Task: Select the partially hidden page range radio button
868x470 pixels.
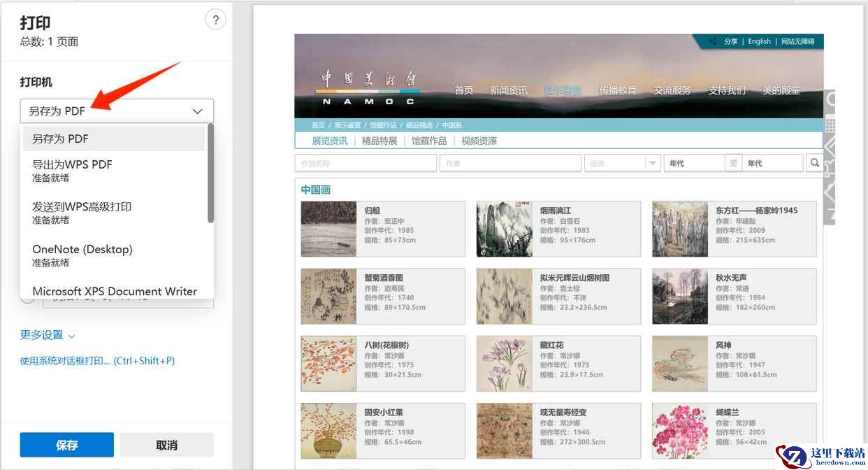Action: (x=27, y=299)
